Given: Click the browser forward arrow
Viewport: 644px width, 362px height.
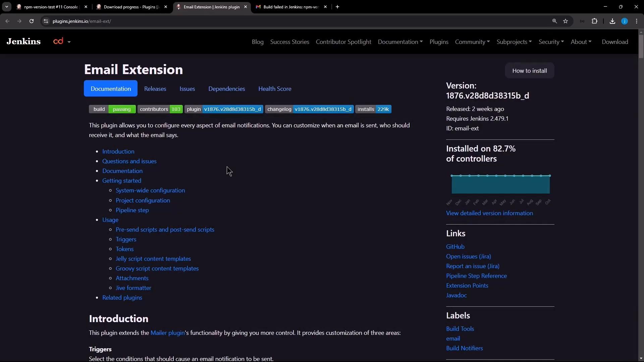Looking at the screenshot, I should coord(19,21).
